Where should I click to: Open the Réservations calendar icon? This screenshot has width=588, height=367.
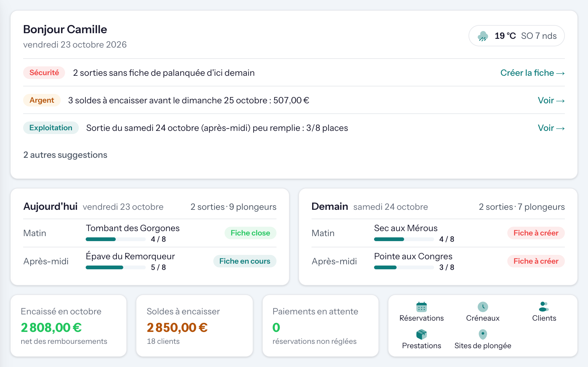click(x=421, y=307)
